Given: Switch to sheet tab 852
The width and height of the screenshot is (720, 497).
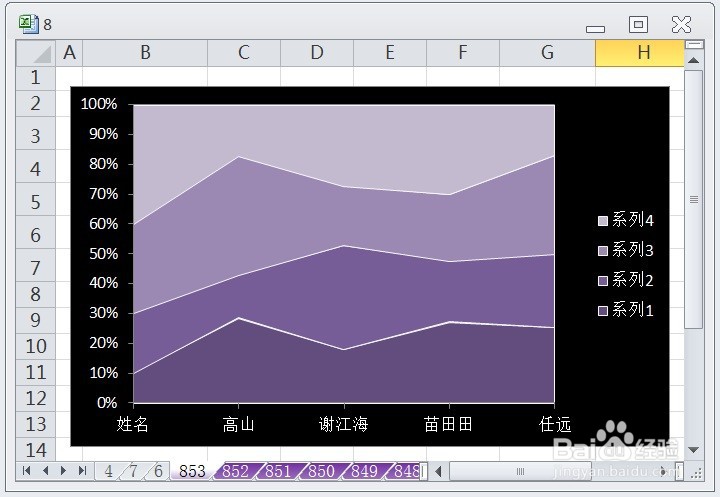Looking at the screenshot, I should 235,471.
